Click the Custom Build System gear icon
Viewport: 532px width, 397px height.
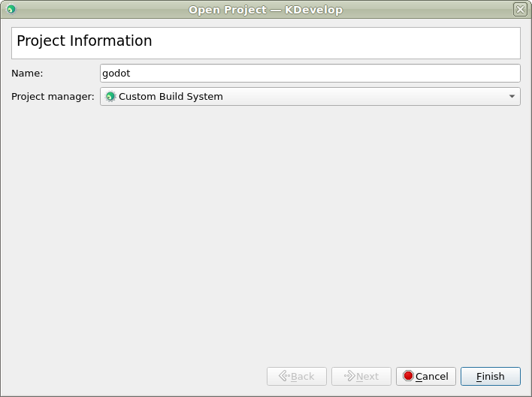coord(110,97)
